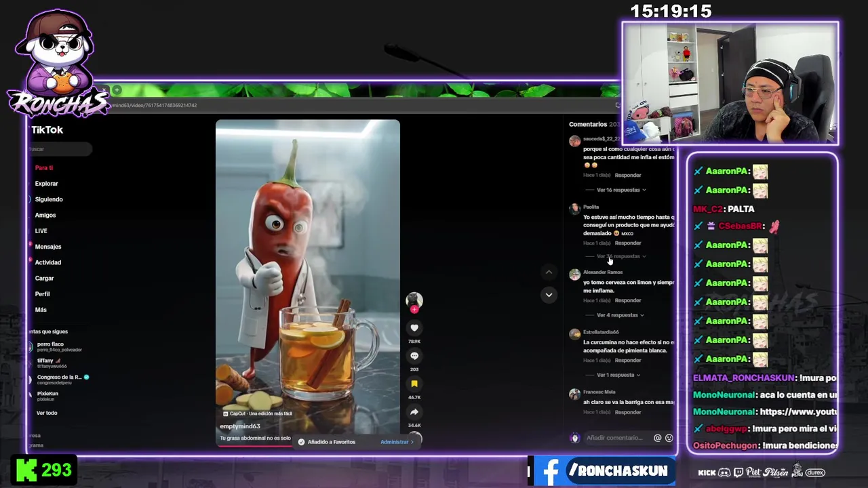
Task: Open a new browser tab with plus
Action: [117, 90]
